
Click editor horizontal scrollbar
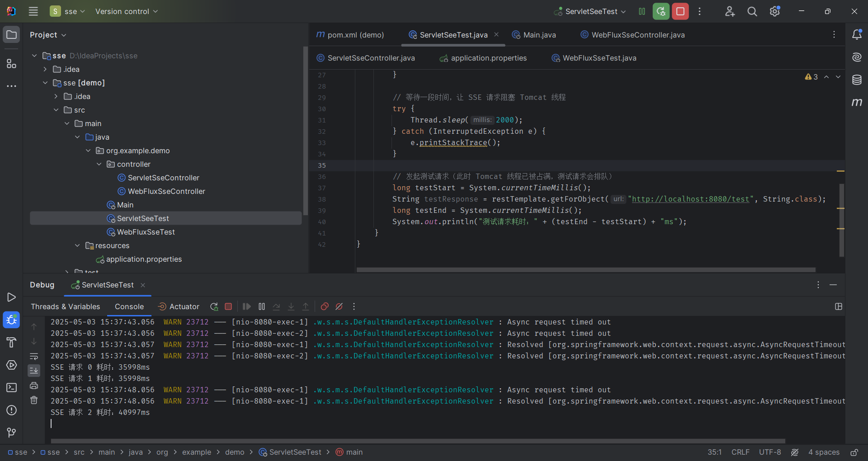pyautogui.click(x=586, y=270)
